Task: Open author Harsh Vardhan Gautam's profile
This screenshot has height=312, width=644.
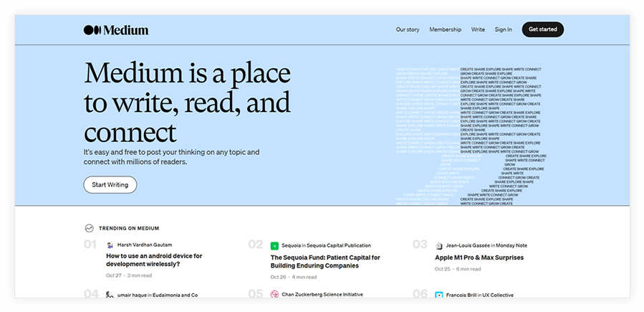Action: point(145,245)
